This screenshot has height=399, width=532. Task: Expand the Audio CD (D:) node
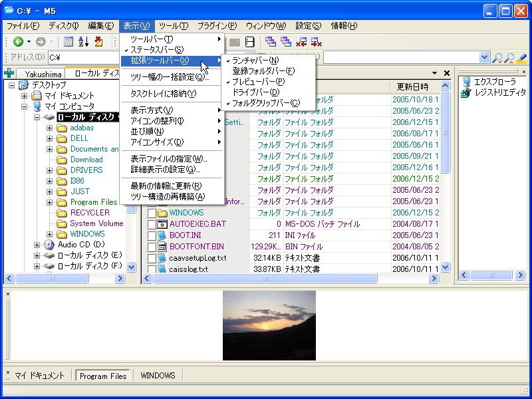[37, 245]
